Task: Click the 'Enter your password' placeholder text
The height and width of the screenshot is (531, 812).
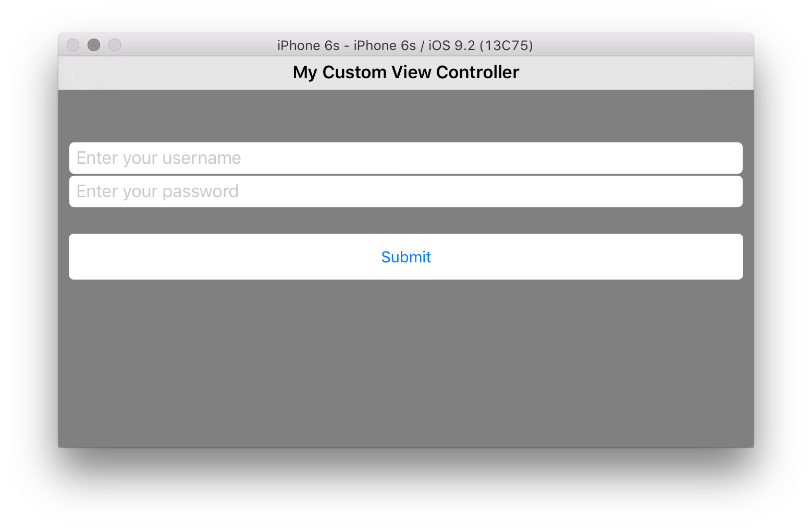Action: (157, 191)
